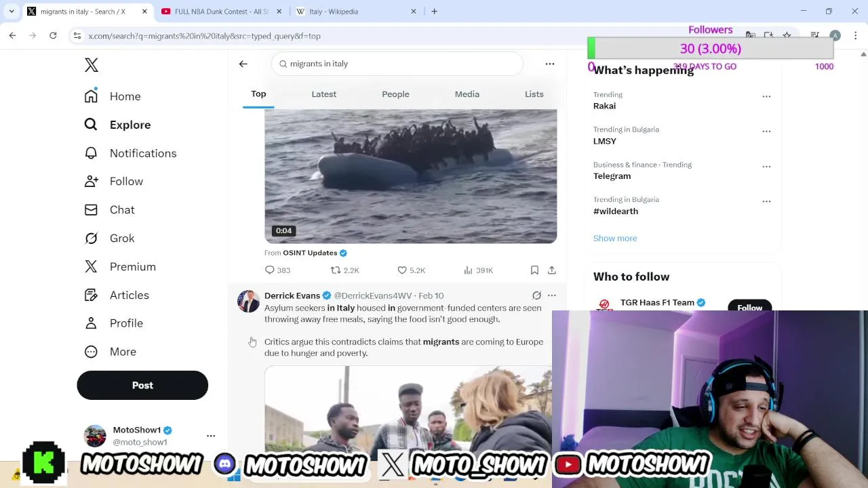868x488 pixels.
Task: Open Home from the sidebar
Action: pyautogui.click(x=113, y=96)
